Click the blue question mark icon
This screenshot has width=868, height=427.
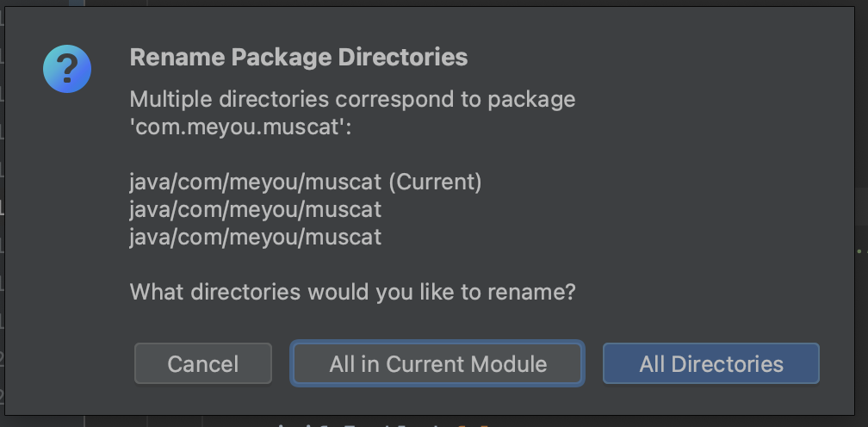point(67,69)
